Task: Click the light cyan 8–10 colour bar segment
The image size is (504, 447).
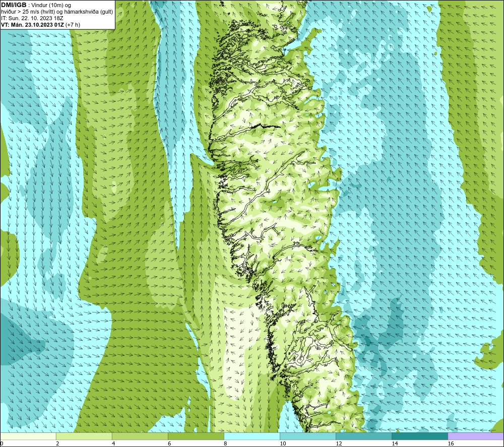Action: [x=251, y=436]
